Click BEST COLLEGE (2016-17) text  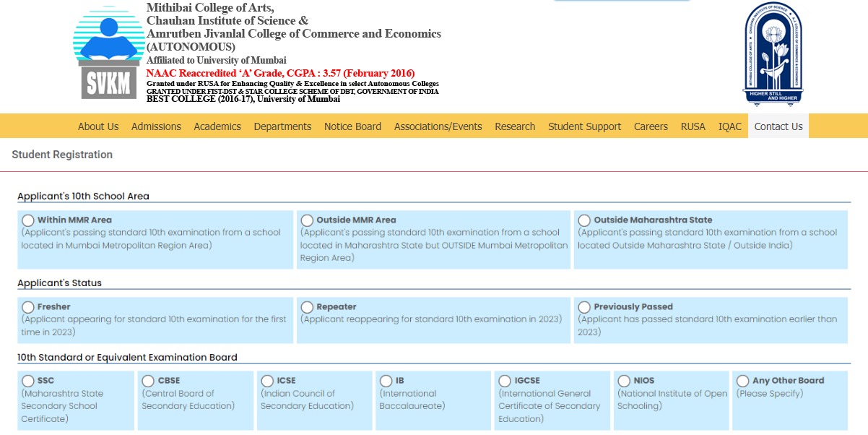243,99
